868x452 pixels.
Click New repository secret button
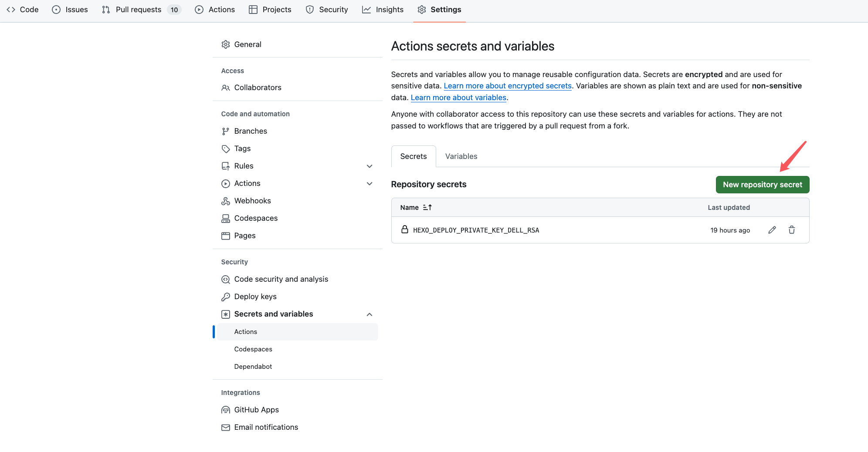click(762, 185)
